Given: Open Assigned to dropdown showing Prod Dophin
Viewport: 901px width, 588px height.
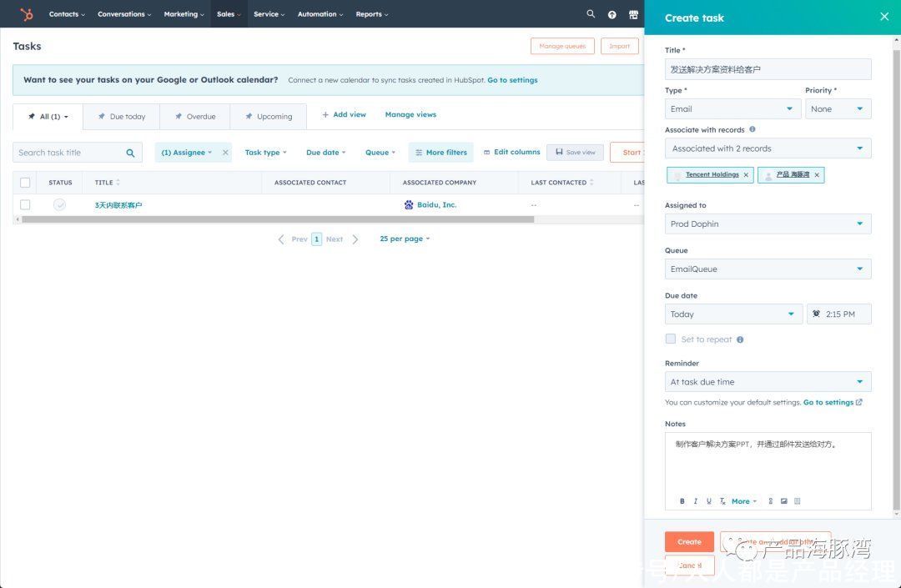Looking at the screenshot, I should [x=768, y=224].
